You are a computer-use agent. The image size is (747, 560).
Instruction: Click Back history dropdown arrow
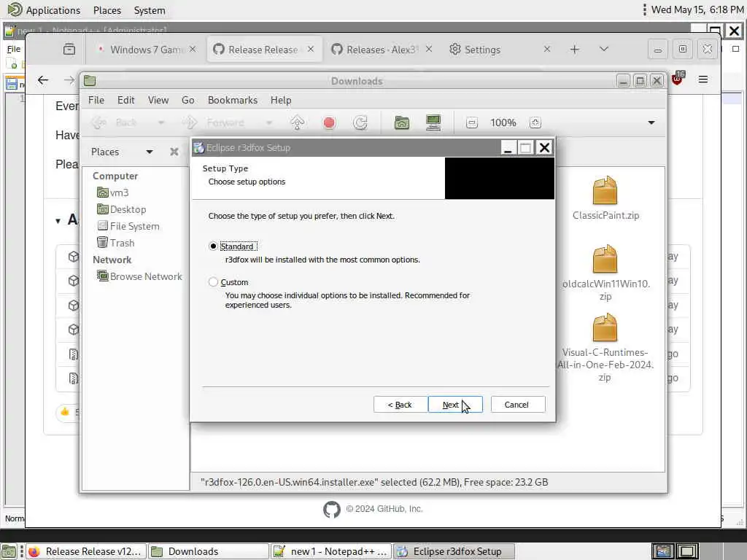point(161,122)
